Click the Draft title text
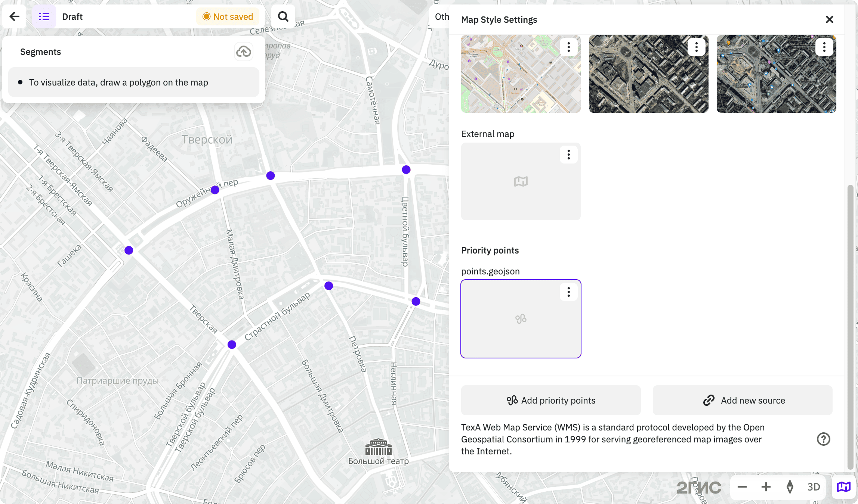 [x=72, y=17]
